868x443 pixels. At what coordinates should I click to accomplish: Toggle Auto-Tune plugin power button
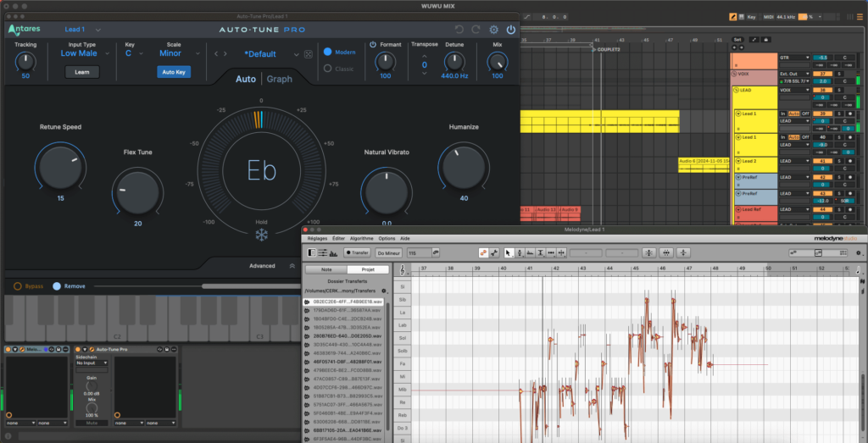(510, 30)
